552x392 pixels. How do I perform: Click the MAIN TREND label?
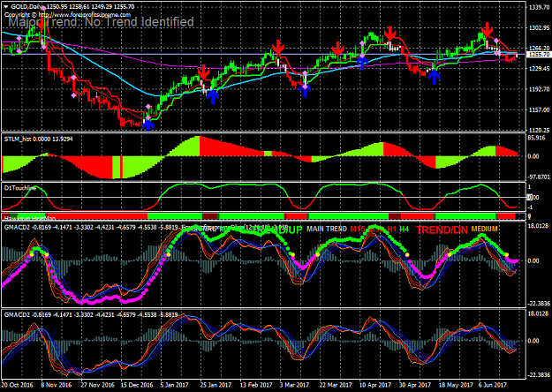click(326, 229)
